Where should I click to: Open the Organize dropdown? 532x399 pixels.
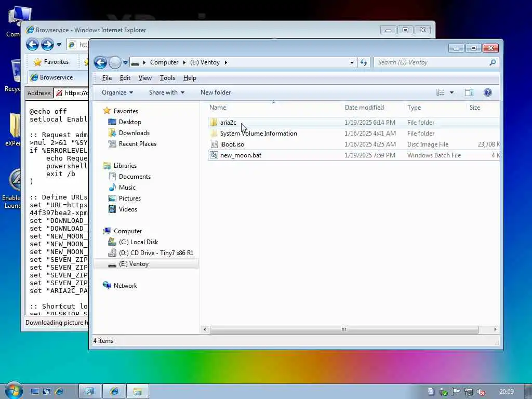pos(117,92)
